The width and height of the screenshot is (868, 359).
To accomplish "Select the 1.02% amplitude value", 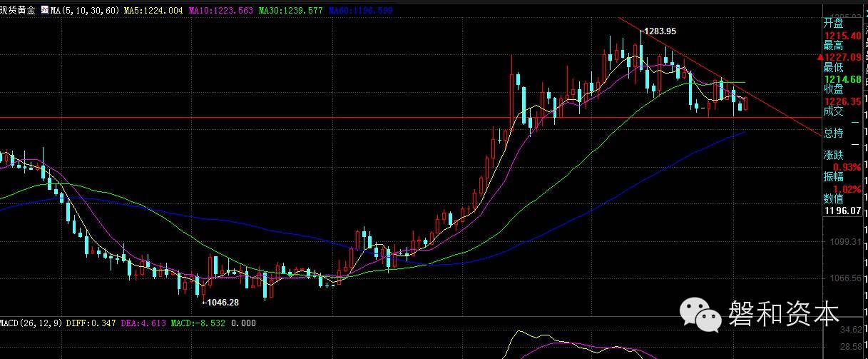I will pos(847,188).
